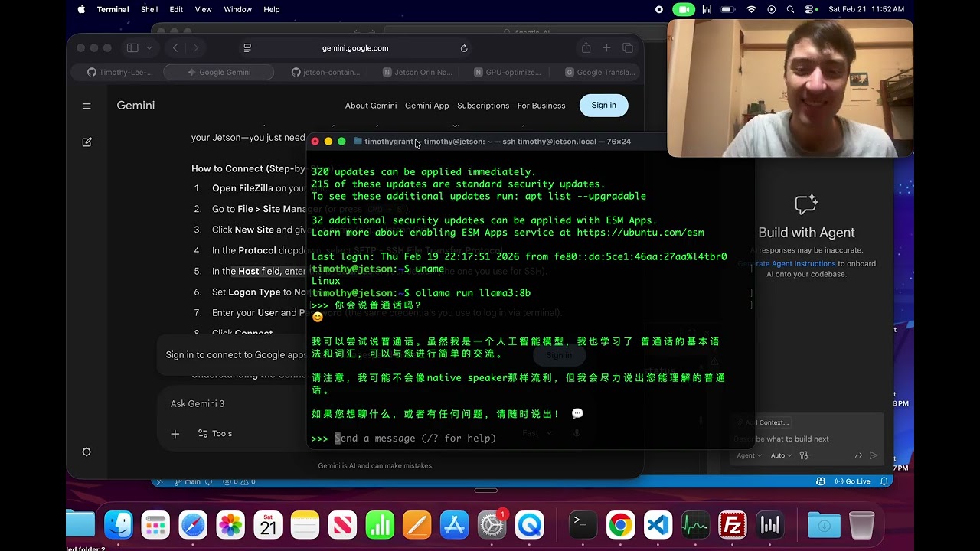This screenshot has height=551, width=980.
Task: Open Numbers app in Dock
Action: click(380, 525)
